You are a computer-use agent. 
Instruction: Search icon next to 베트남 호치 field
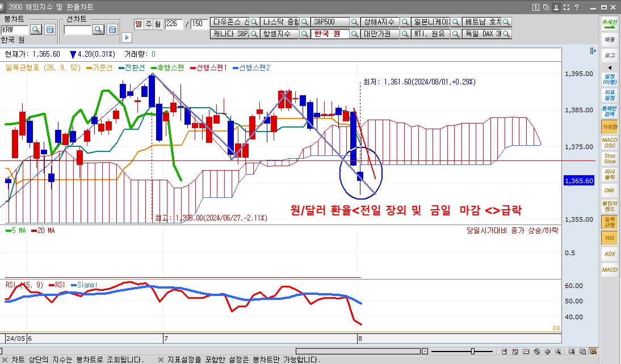[506, 22]
